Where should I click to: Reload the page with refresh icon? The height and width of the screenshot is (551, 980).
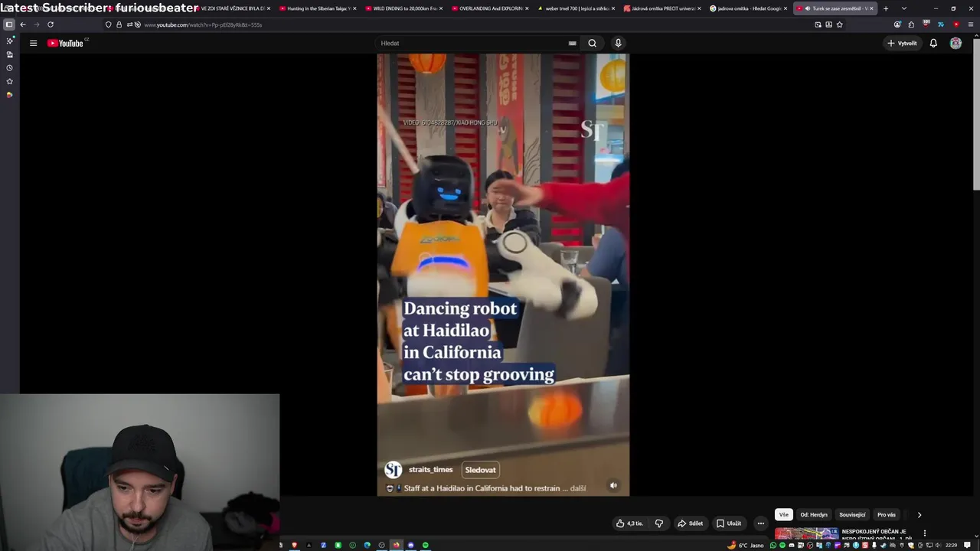point(51,24)
